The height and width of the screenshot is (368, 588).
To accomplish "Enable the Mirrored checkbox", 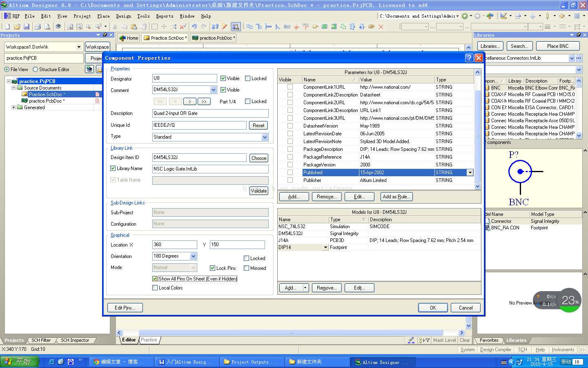I will (247, 268).
